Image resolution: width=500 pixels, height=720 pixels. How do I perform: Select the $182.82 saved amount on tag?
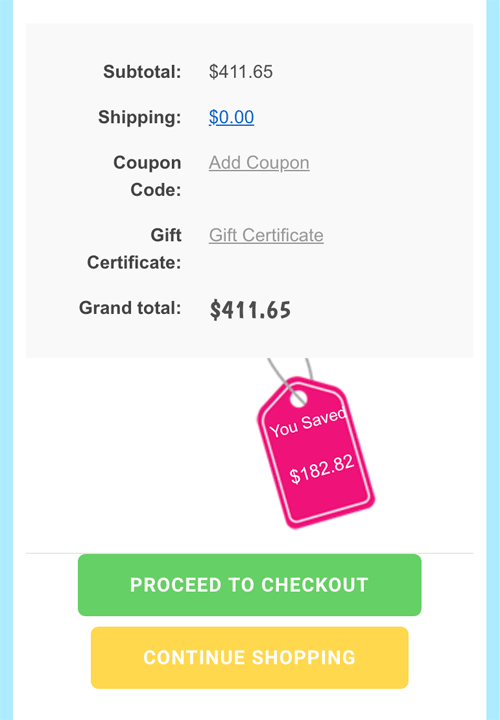tap(322, 469)
